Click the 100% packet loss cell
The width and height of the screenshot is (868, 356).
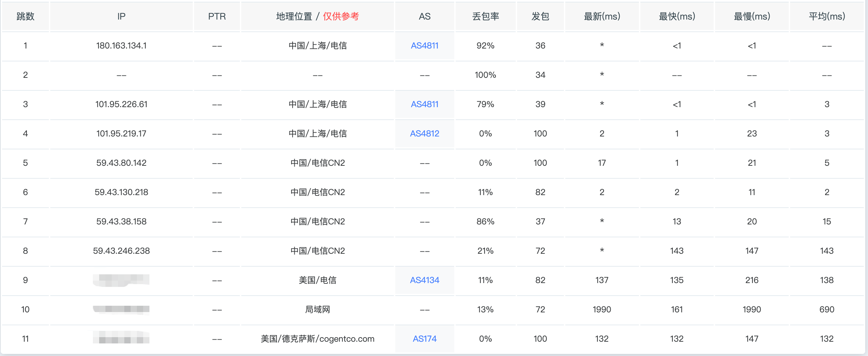tap(485, 75)
